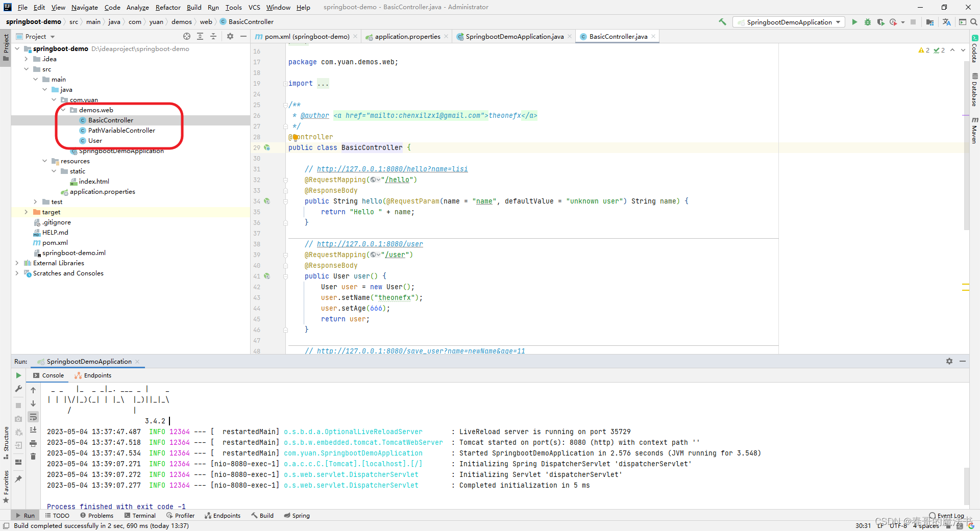Viewport: 980px width, 531px height.
Task: Select index.html in project tree
Action: click(93, 181)
